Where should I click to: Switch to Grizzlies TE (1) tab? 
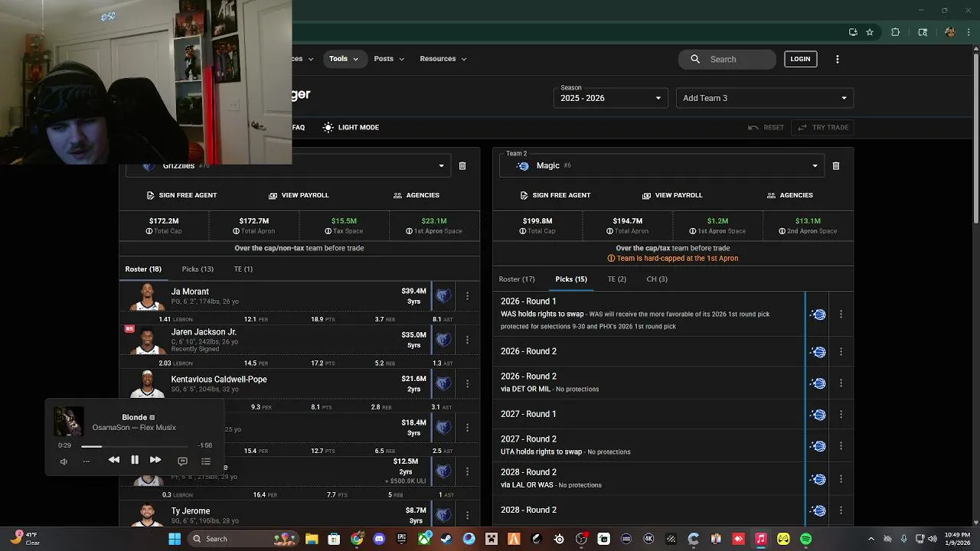tap(243, 269)
